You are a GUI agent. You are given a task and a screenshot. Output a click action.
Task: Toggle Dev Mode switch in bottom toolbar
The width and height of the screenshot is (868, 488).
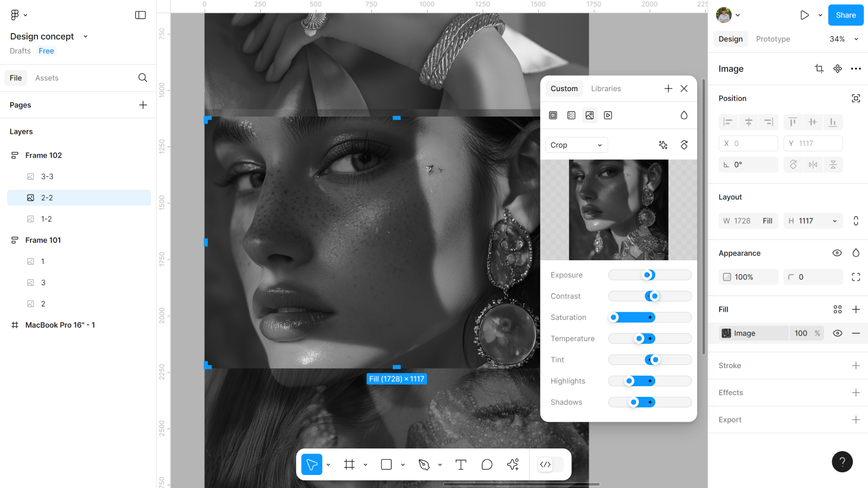tap(551, 465)
